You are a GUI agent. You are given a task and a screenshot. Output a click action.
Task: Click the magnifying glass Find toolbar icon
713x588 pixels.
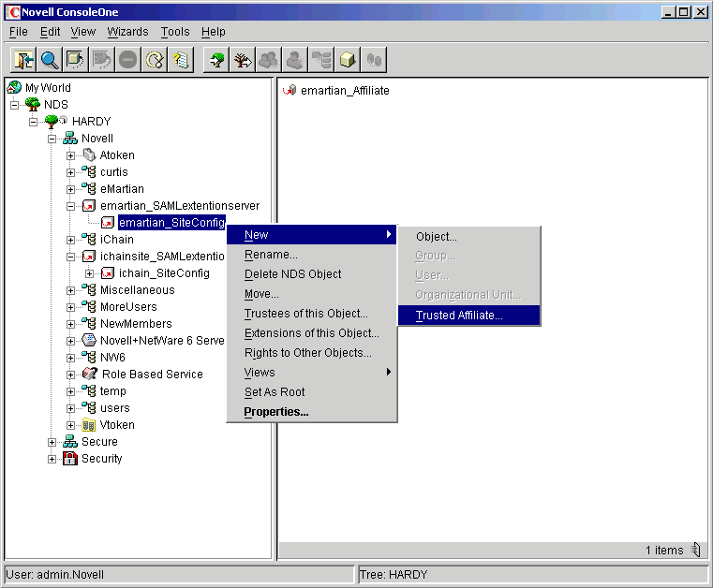click(x=50, y=60)
